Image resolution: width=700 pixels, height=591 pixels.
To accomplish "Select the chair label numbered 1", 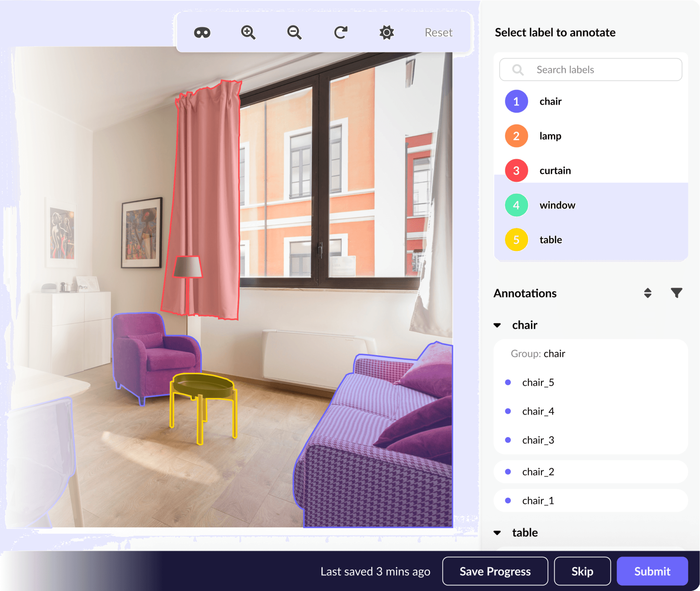I will (x=550, y=101).
